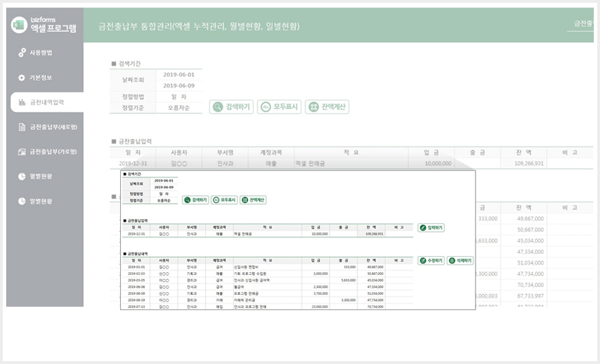The image size is (600, 364).
Task: Select the start date field 2019-06-01
Action: pos(179,75)
